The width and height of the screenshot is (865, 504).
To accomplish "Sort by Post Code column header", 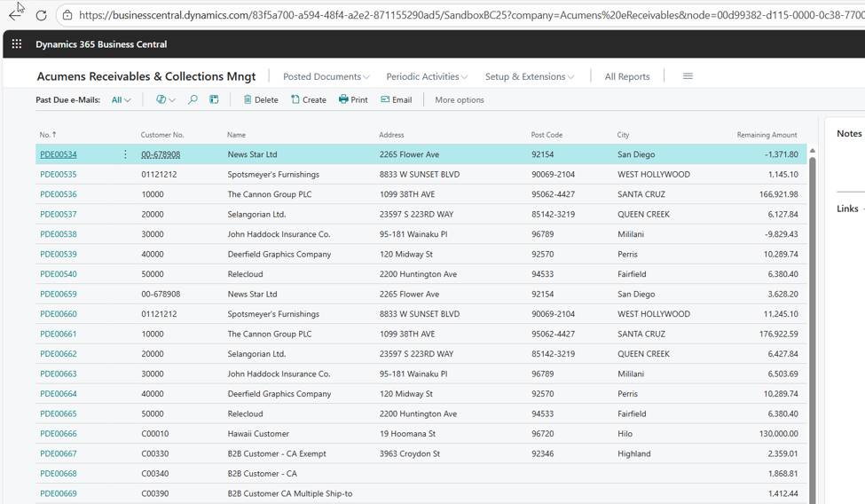I will 547,135.
